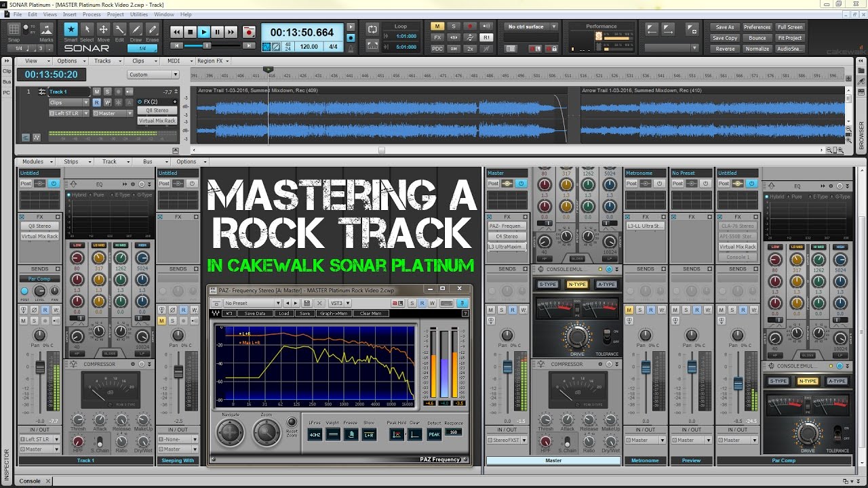
Task: Click the transport Record button
Action: click(x=249, y=32)
